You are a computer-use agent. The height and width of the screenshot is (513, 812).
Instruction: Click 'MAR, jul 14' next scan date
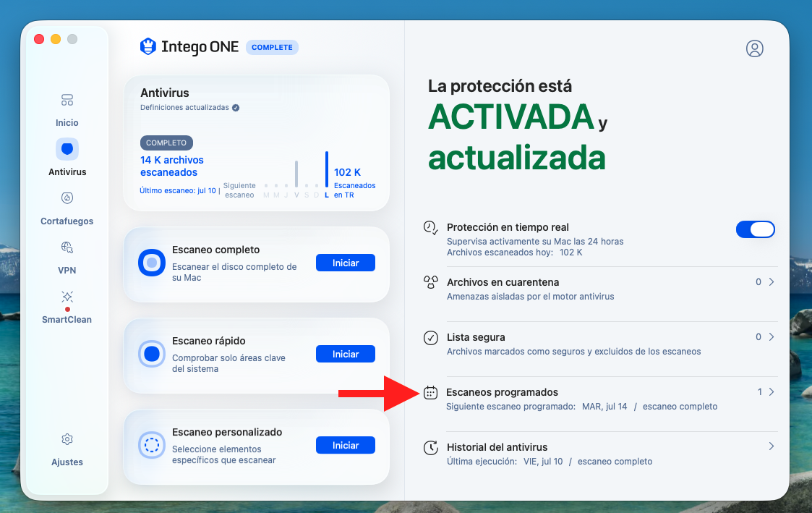click(604, 406)
